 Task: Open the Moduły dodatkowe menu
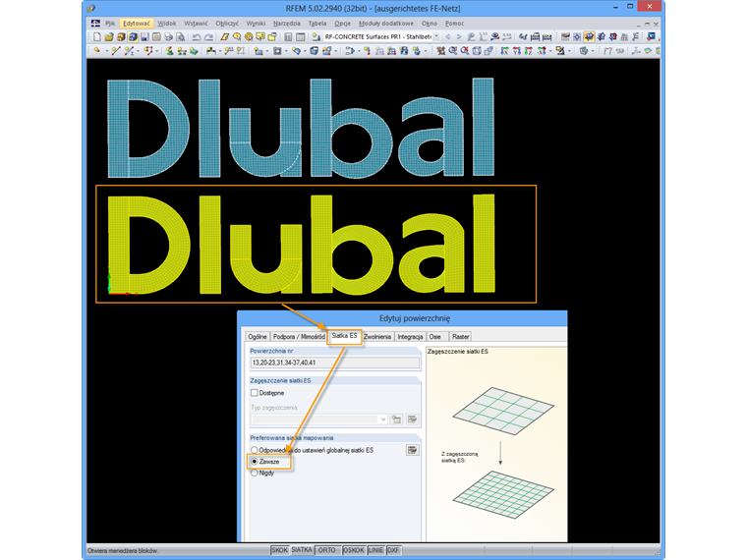click(386, 23)
